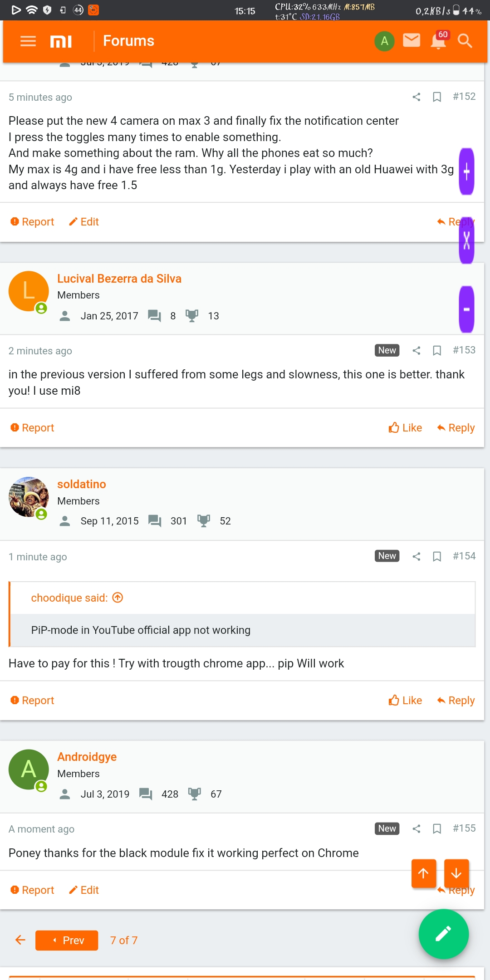Expand choodique's quoted post arrow
The height and width of the screenshot is (980, 490).
[118, 598]
